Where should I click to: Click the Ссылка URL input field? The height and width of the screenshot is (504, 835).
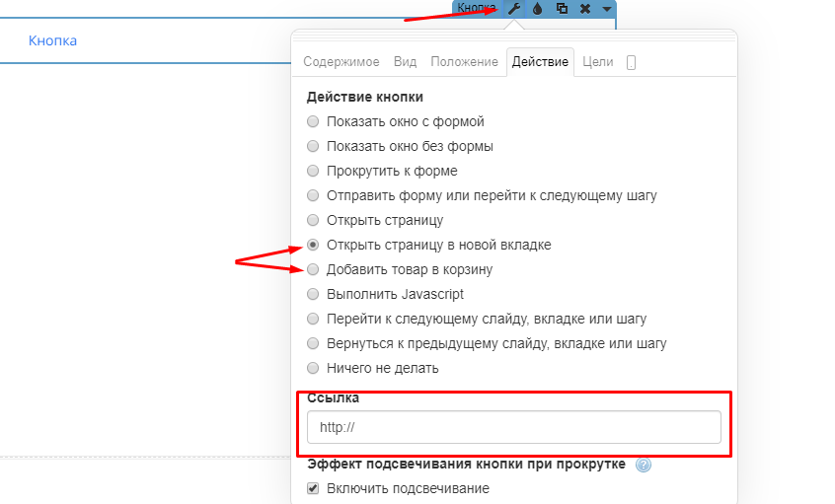point(513,427)
